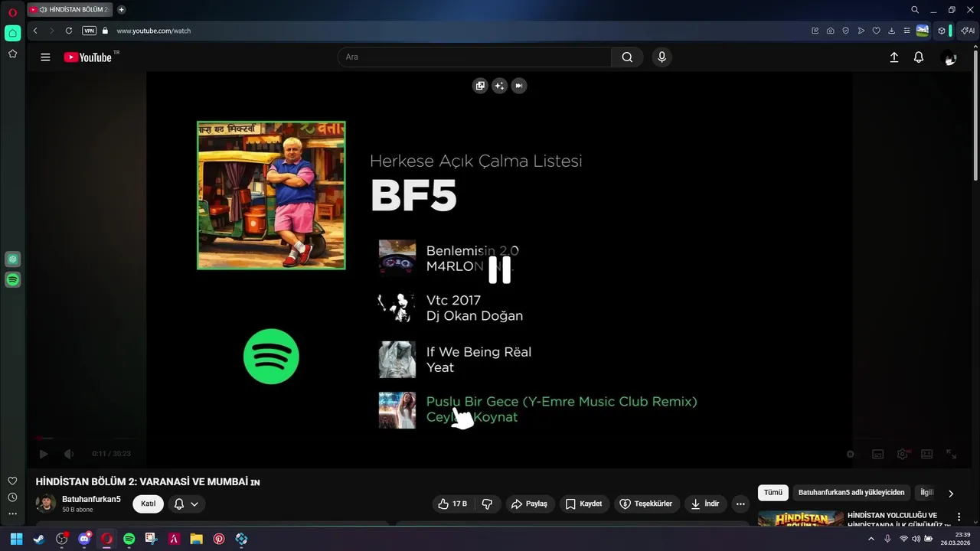Open more actions three-dots menu
Screen dimensions: 980x551
point(740,504)
